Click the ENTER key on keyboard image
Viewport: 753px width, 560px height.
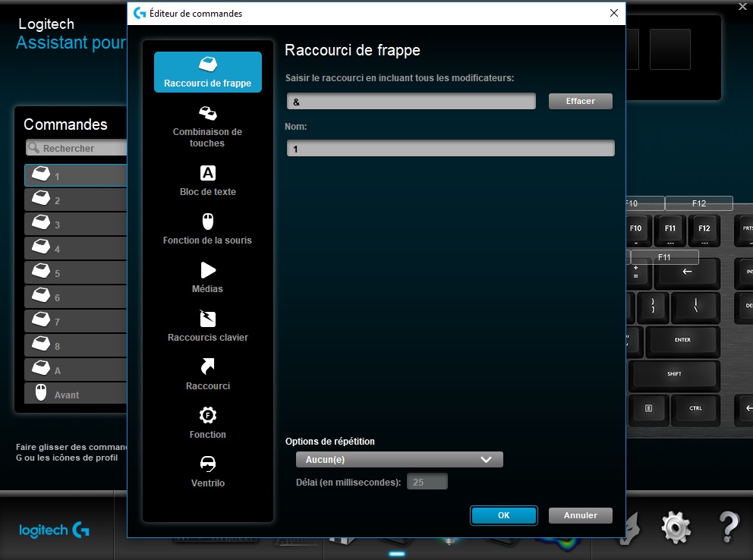pyautogui.click(x=682, y=341)
